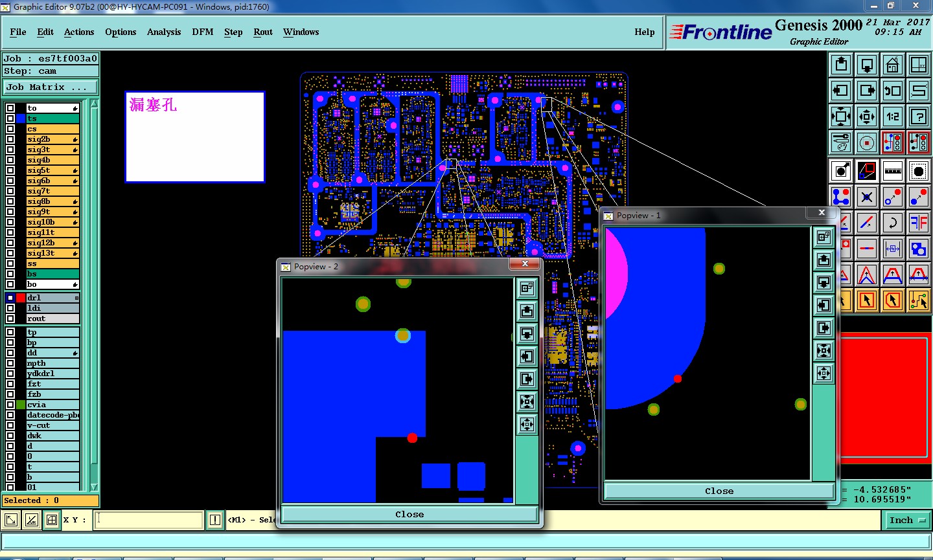Click Close button in Popview - 2

409,515
